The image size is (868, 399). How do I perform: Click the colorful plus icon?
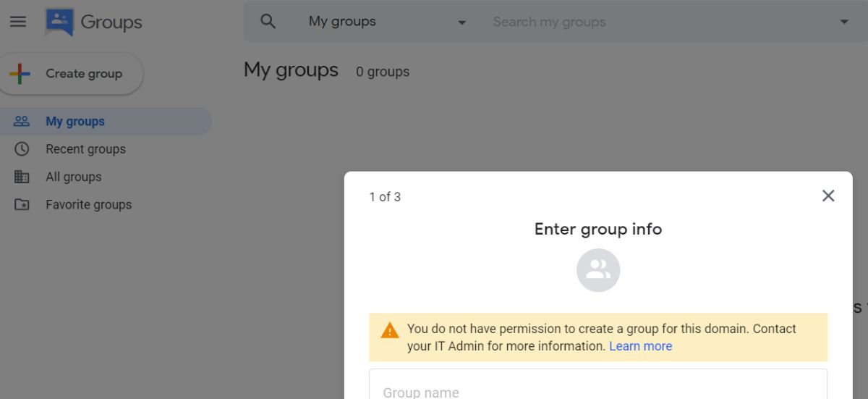coord(20,73)
